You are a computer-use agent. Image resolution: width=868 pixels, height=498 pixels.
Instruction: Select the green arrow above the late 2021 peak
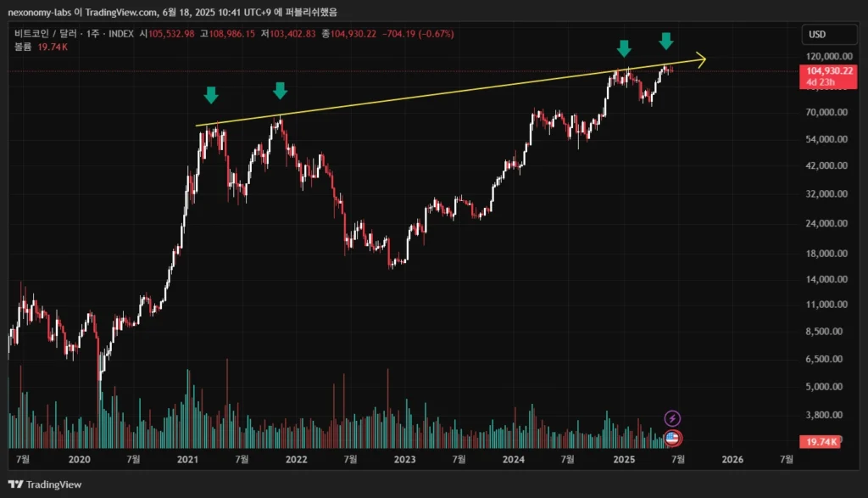[x=281, y=90]
